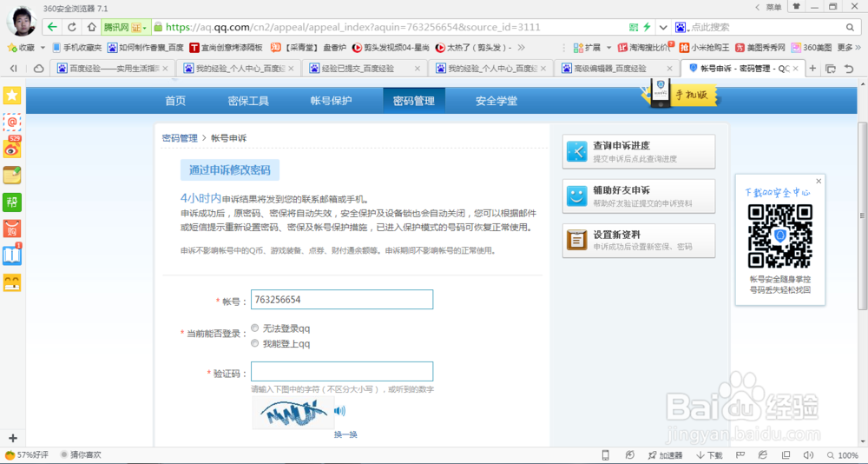Switch to the 高级编辑器_百度经验 browser tab
The height and width of the screenshot is (464, 868).
[615, 68]
